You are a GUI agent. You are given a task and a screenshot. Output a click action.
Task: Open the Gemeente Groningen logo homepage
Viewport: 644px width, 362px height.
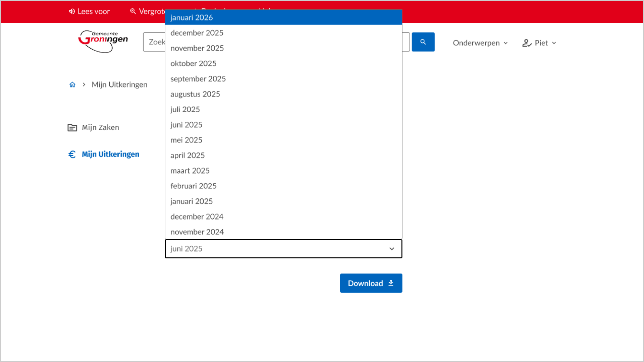(103, 42)
